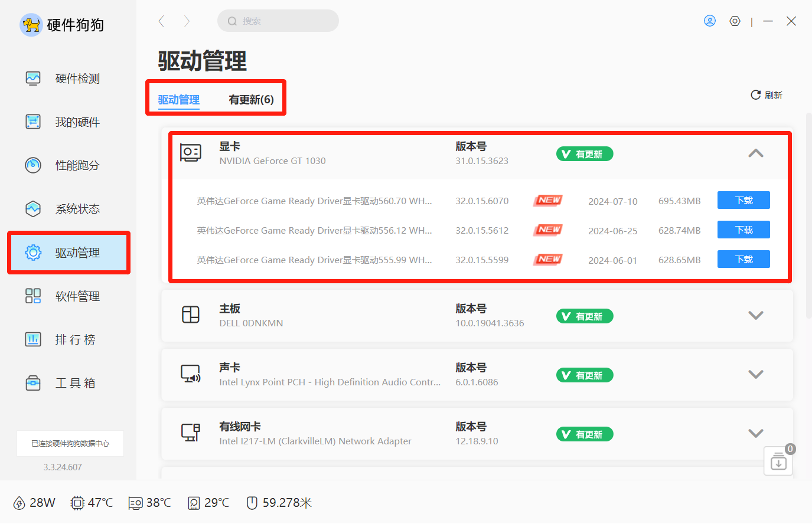The image size is (812, 524).
Task: Collapse the 显卡 driver section
Action: pos(756,153)
